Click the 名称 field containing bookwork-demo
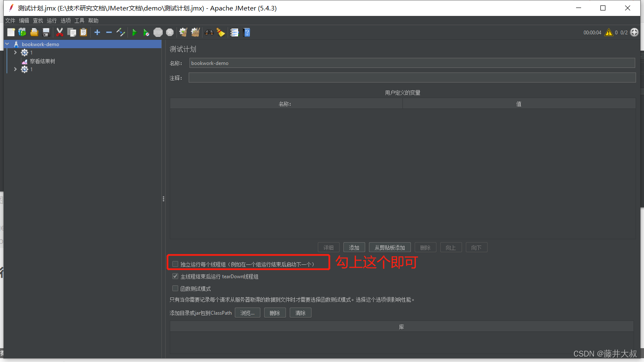 click(412, 63)
